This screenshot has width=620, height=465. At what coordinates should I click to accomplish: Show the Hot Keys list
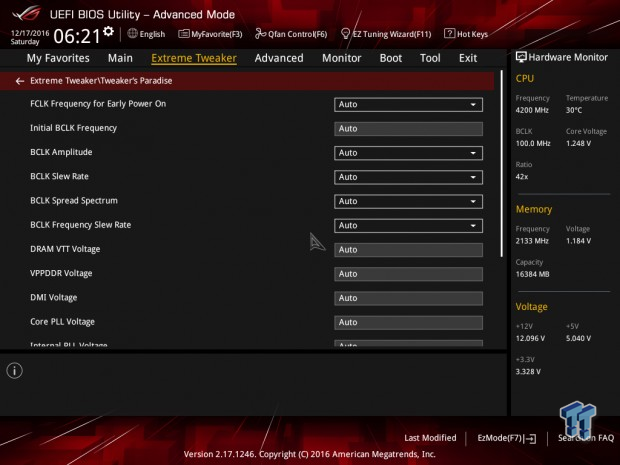[x=466, y=34]
